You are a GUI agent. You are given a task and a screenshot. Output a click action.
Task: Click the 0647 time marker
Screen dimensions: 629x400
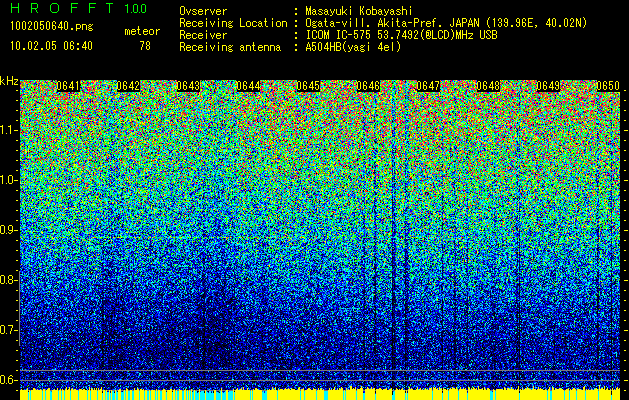pyautogui.click(x=428, y=86)
